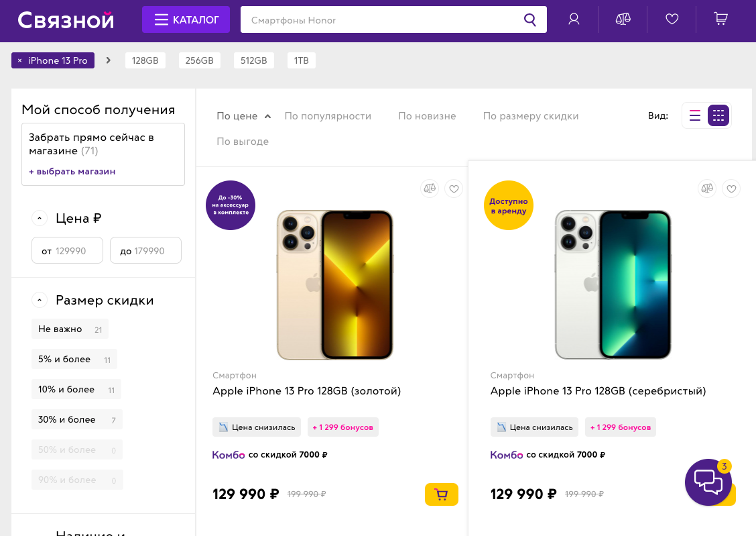Sort by 'По популярности'
This screenshot has height=536, width=756.
(x=328, y=116)
